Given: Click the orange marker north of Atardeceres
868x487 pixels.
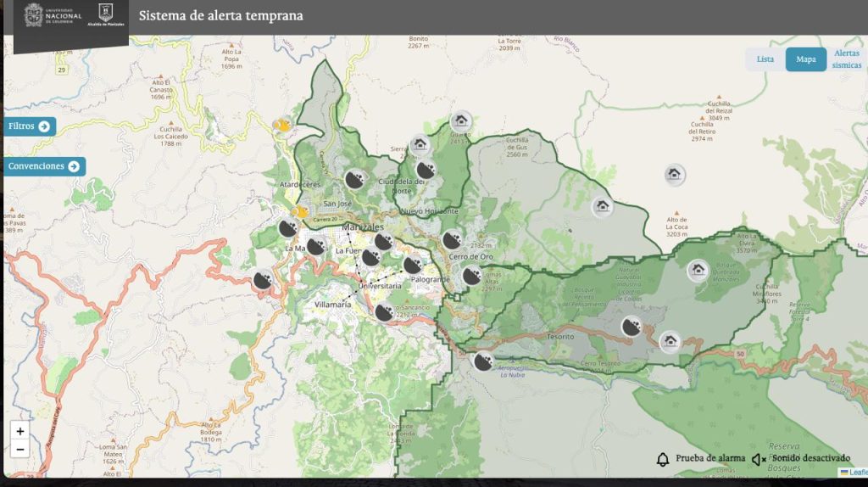Looking at the screenshot, I should pyautogui.click(x=281, y=126).
